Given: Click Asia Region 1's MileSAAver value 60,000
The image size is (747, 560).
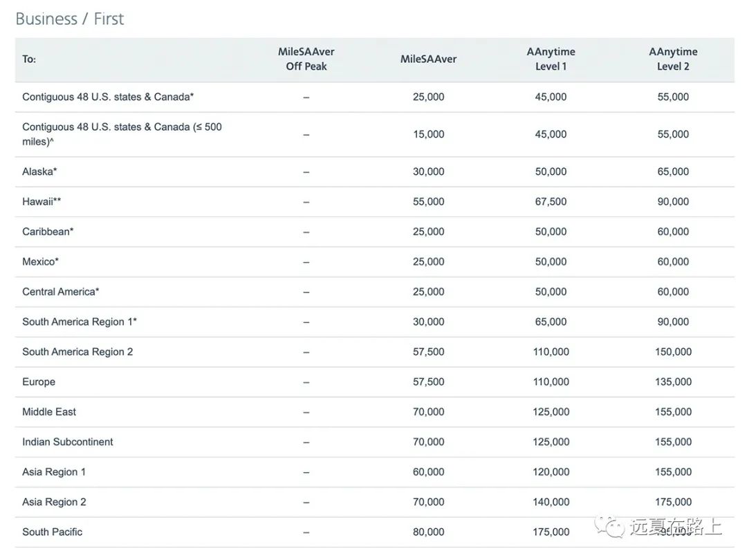Looking at the screenshot, I should pos(428,472).
